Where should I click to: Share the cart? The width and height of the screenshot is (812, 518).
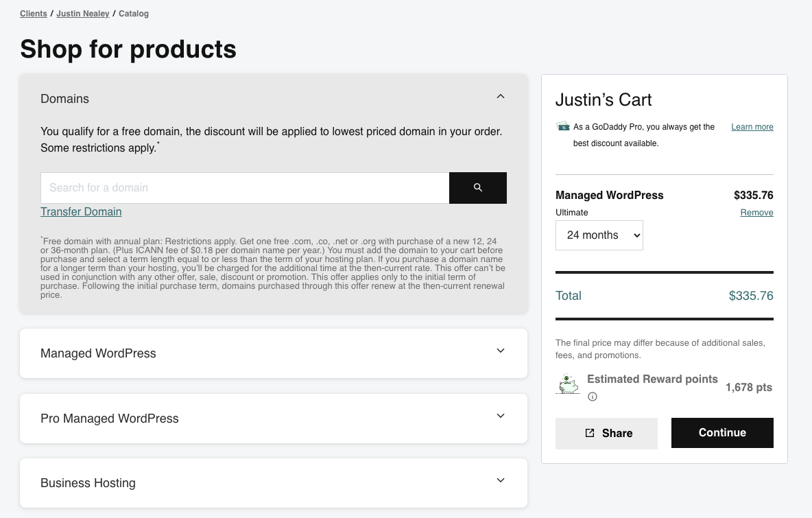pos(606,433)
